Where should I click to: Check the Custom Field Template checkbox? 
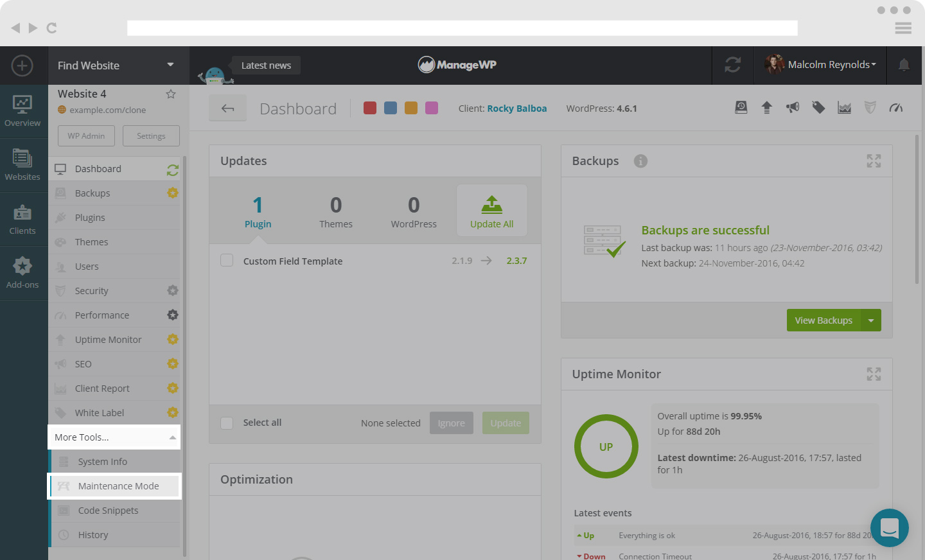coord(227,260)
